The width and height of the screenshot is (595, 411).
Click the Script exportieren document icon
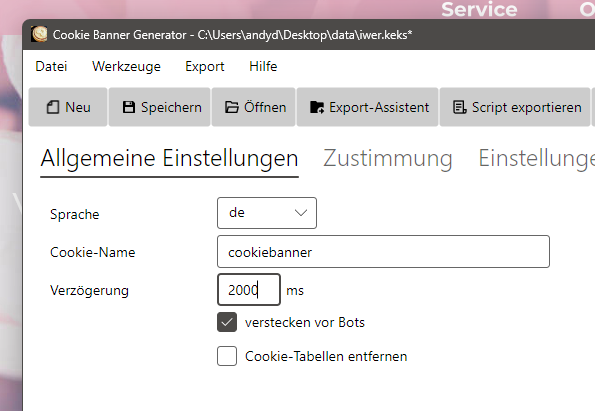460,107
